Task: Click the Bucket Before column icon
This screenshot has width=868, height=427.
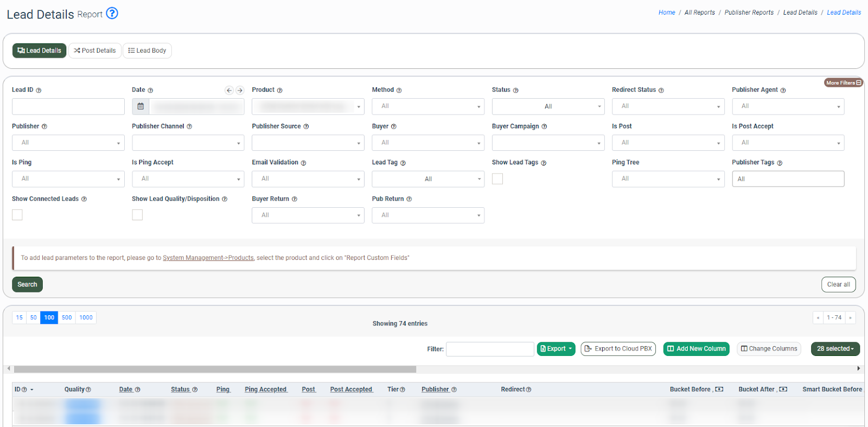Action: [x=719, y=390]
